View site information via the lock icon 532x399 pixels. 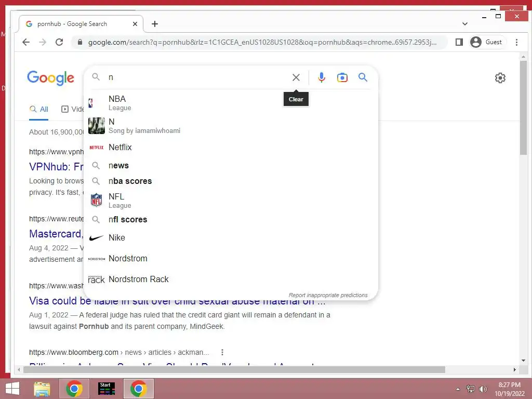79,42
